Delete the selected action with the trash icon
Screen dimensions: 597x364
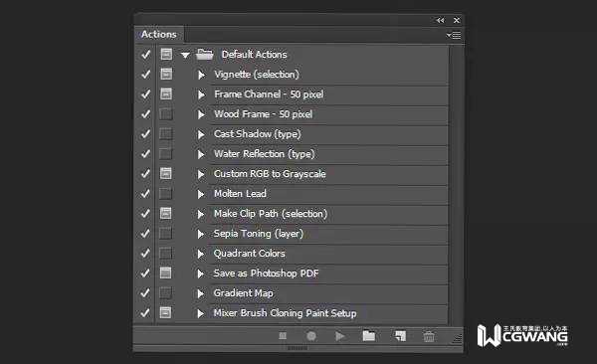429,336
